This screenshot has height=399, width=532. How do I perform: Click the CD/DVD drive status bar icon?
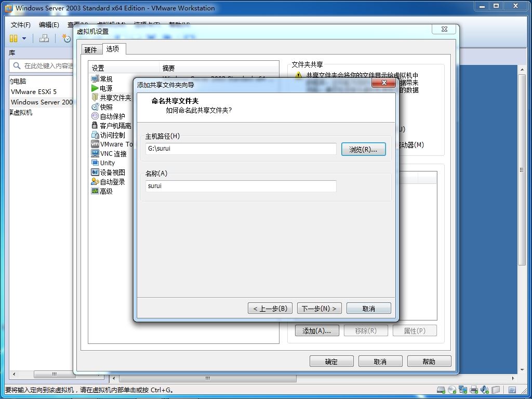pyautogui.click(x=452, y=390)
